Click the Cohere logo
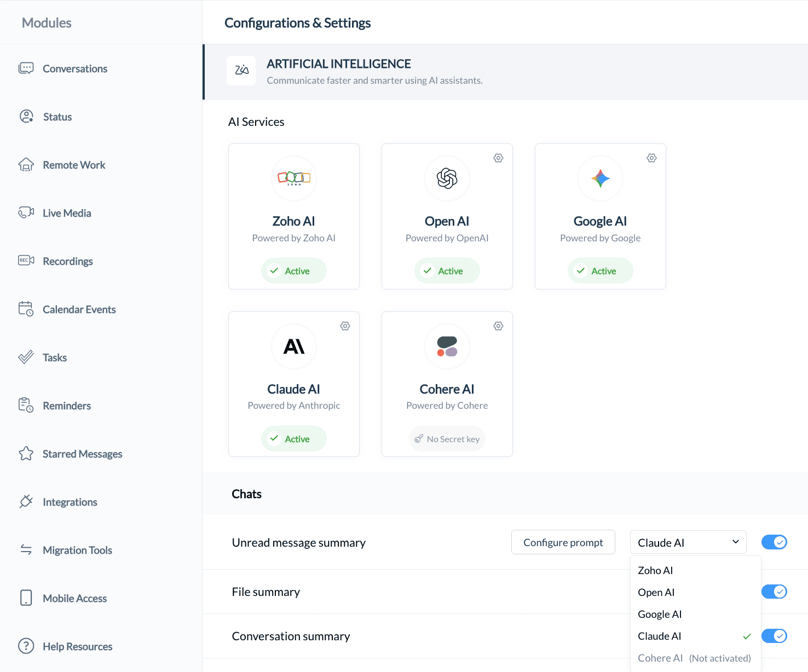This screenshot has width=808, height=672. (x=447, y=346)
